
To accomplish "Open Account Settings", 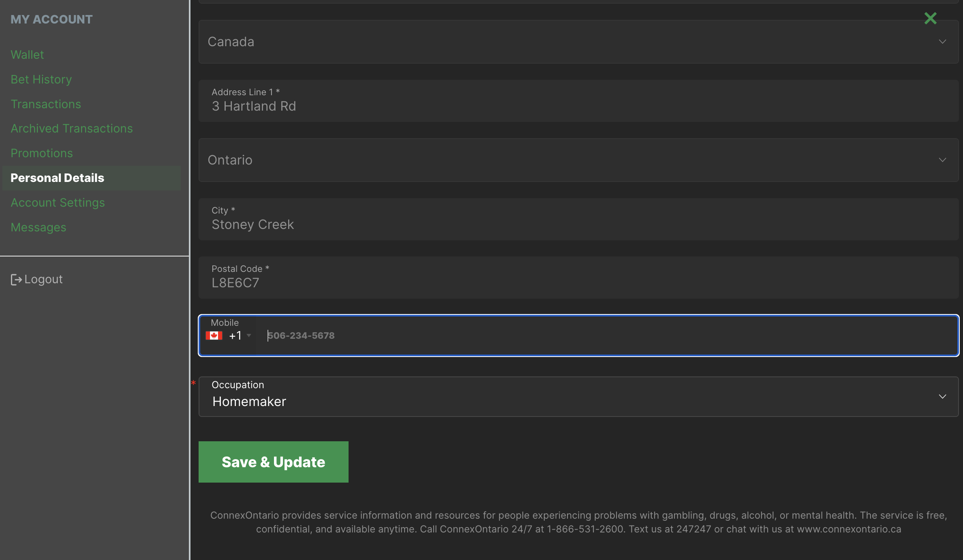I will (58, 203).
